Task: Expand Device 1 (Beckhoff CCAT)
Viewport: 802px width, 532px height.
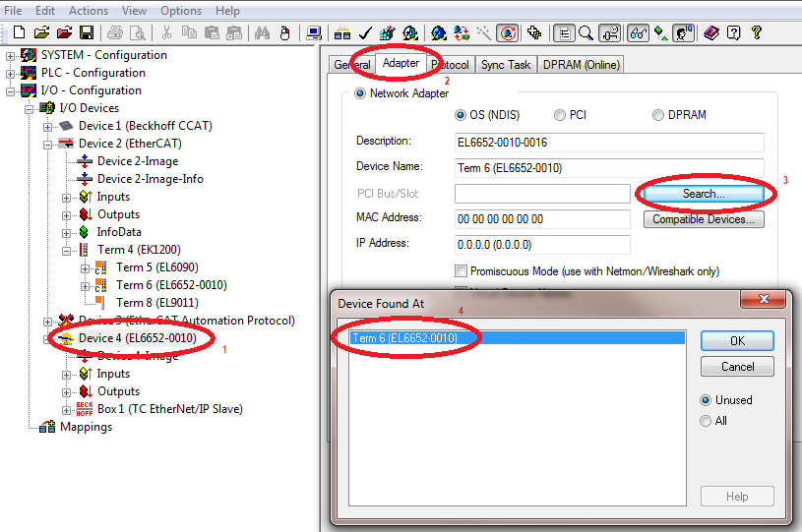Action: click(47, 127)
